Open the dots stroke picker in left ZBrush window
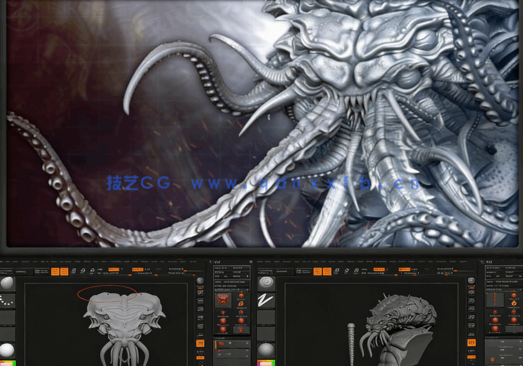 pyautogui.click(x=7, y=301)
